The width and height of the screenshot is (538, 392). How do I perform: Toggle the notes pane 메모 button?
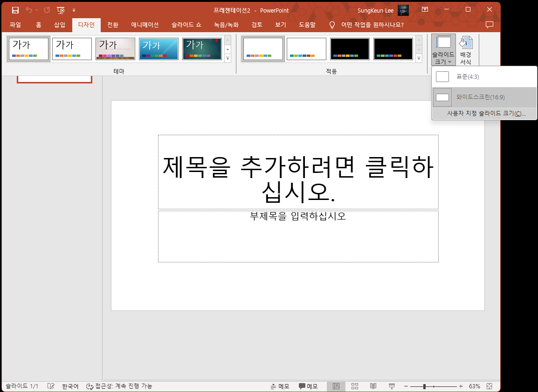tap(280, 386)
